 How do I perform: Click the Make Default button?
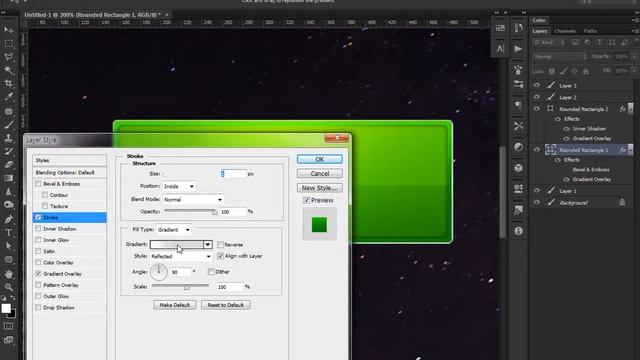(x=175, y=305)
